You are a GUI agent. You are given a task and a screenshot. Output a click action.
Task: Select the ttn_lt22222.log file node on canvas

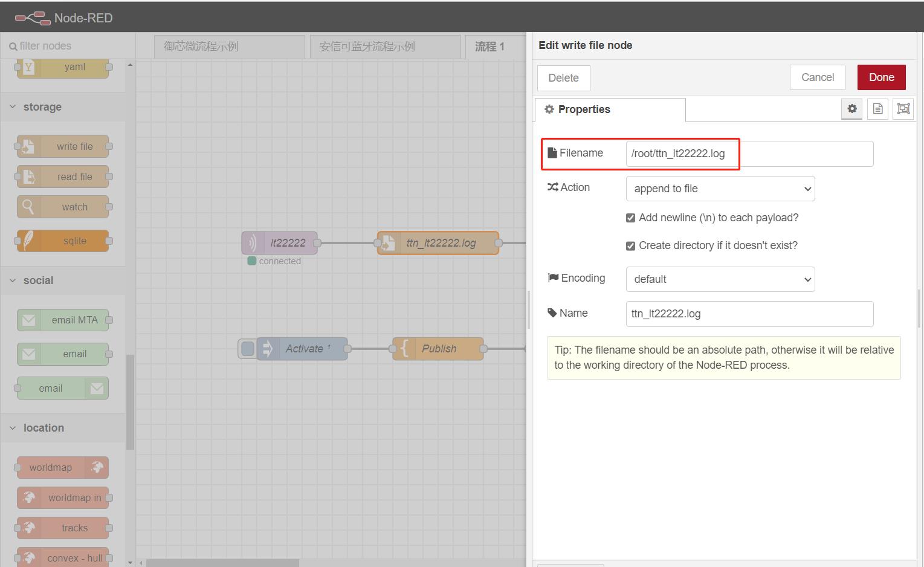438,243
